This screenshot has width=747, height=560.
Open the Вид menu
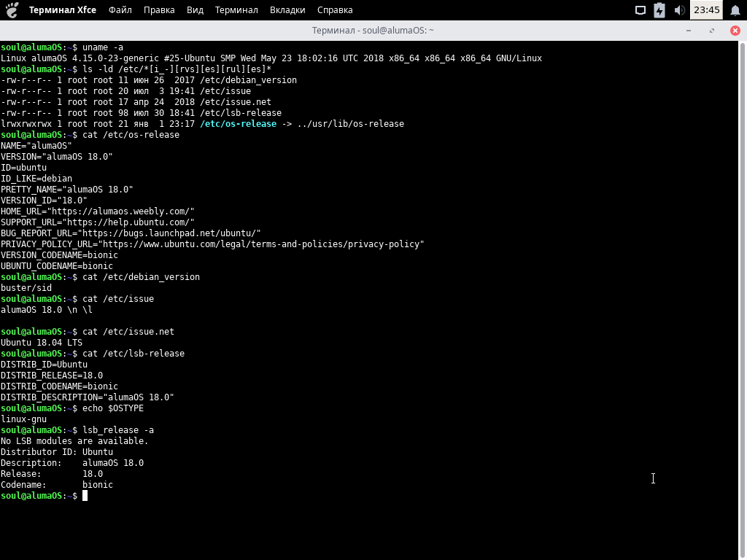[195, 10]
